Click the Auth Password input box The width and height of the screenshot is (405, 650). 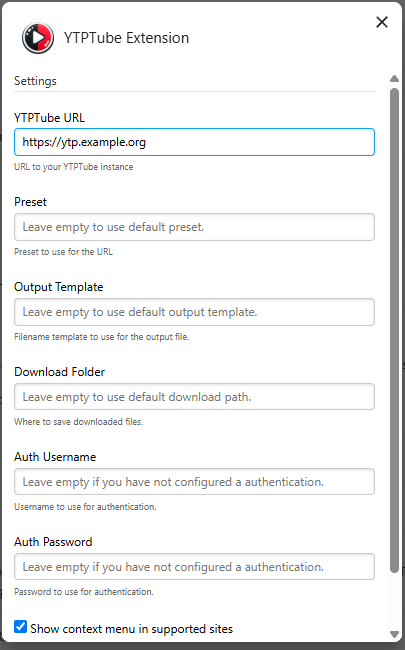click(194, 567)
